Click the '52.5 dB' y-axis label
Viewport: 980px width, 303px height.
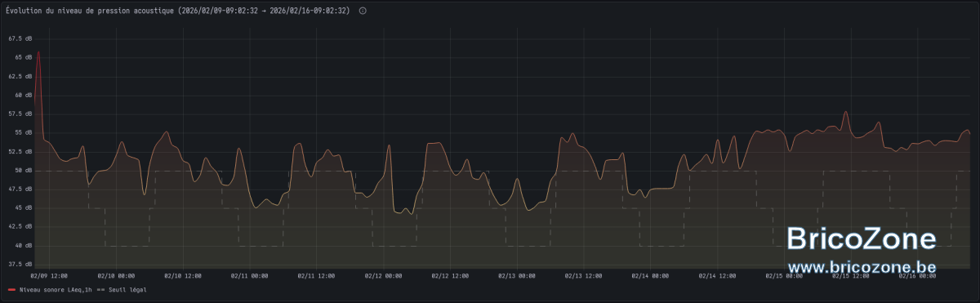pyautogui.click(x=20, y=151)
